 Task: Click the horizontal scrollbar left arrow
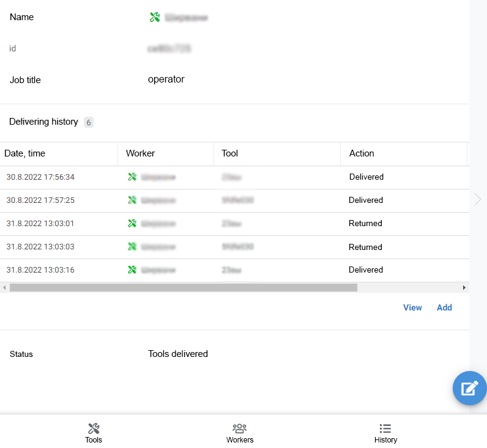[x=4, y=288]
